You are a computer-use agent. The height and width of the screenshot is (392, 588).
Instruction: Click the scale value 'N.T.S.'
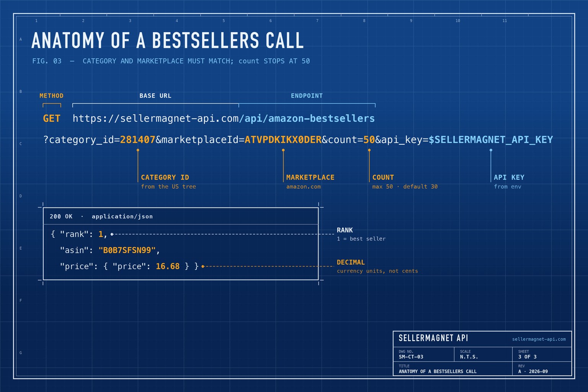469,357
